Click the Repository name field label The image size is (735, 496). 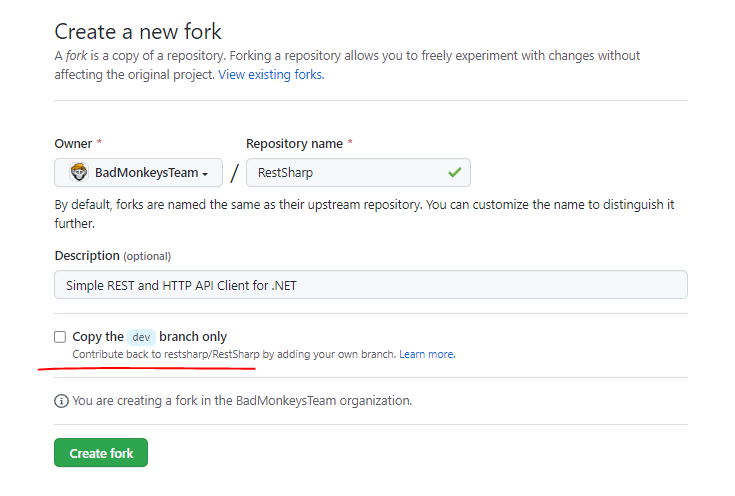click(x=294, y=143)
